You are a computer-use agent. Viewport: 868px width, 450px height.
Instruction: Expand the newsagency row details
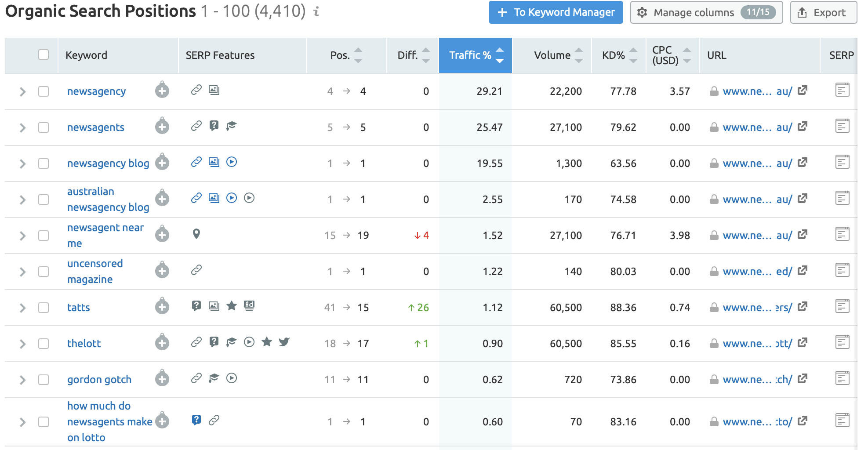point(22,91)
